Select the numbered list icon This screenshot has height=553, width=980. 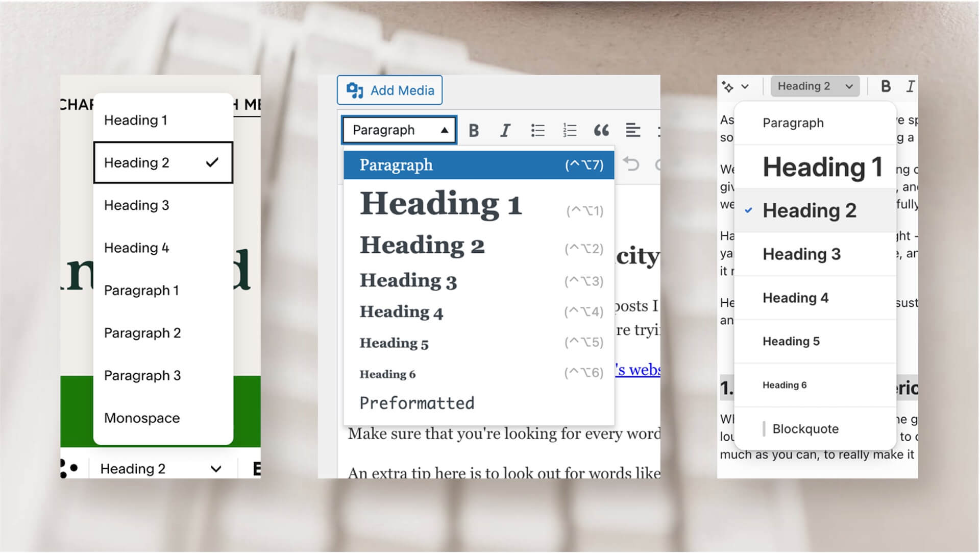click(569, 130)
